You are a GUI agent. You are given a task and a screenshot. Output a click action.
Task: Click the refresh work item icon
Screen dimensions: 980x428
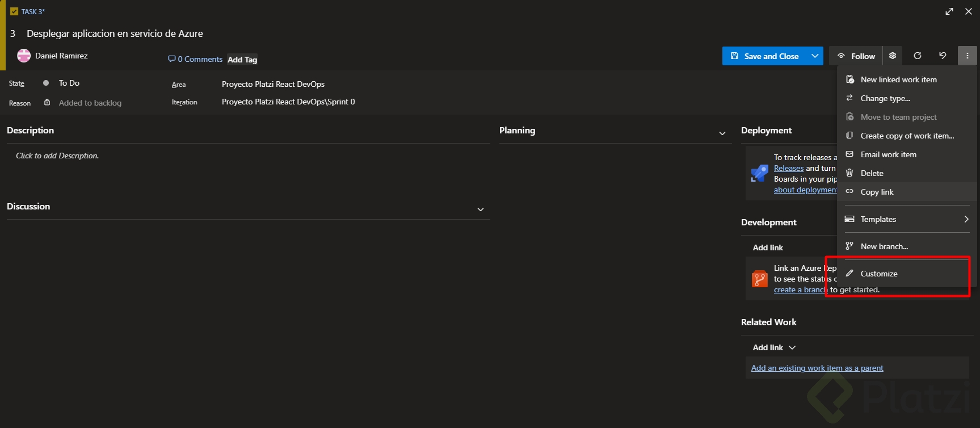[x=918, y=56]
